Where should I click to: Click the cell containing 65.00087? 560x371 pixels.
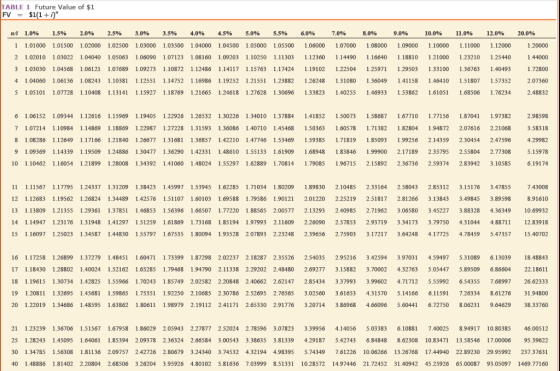pyautogui.click(x=468, y=364)
